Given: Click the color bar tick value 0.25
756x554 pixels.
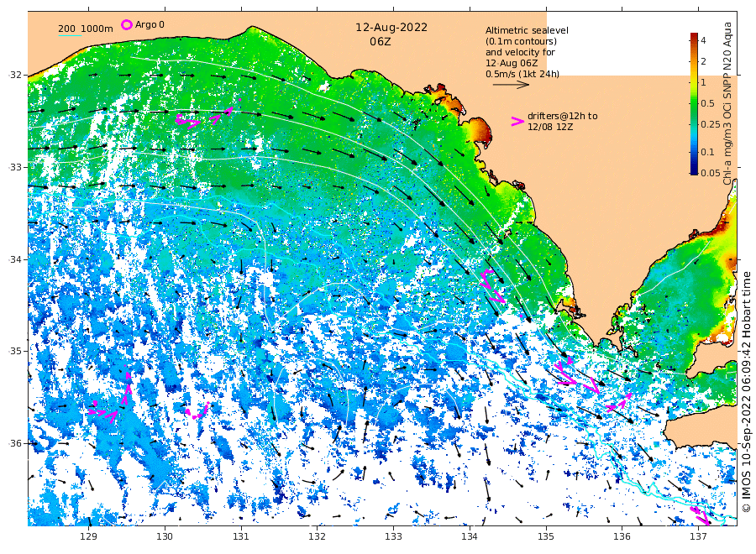Looking at the screenshot, I should click(710, 124).
